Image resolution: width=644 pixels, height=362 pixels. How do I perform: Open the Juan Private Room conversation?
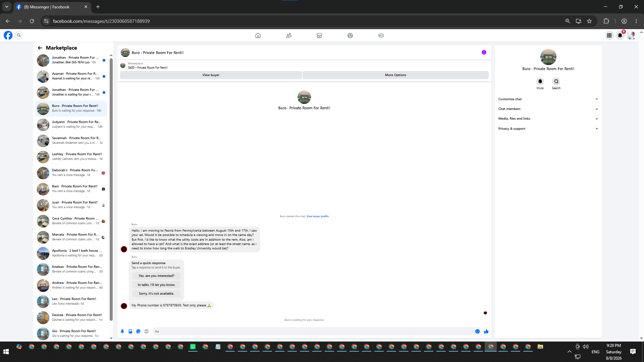point(71,205)
